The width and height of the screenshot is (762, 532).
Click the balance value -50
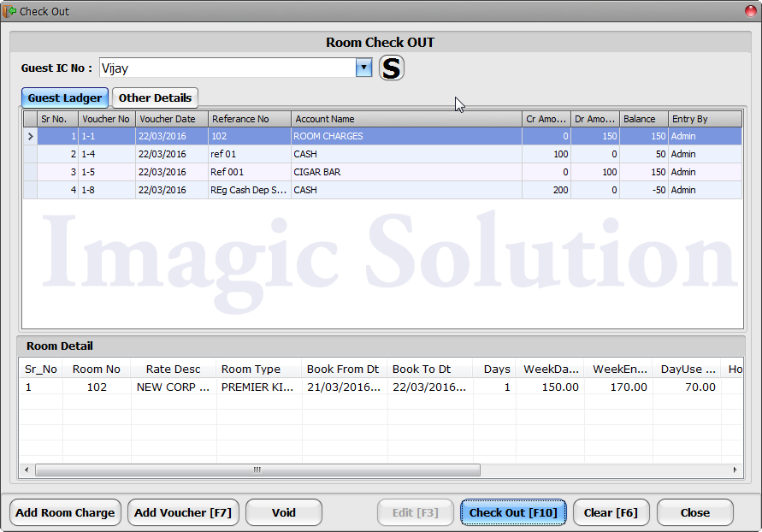coord(643,190)
